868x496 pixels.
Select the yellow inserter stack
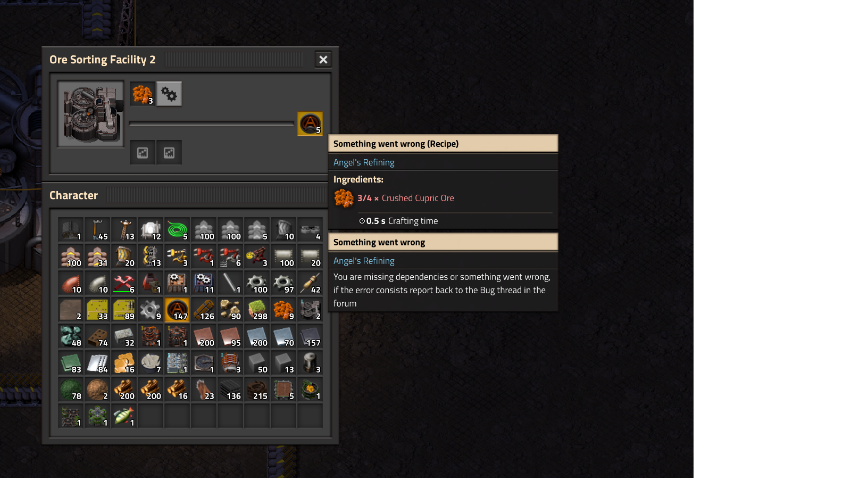pos(177,257)
